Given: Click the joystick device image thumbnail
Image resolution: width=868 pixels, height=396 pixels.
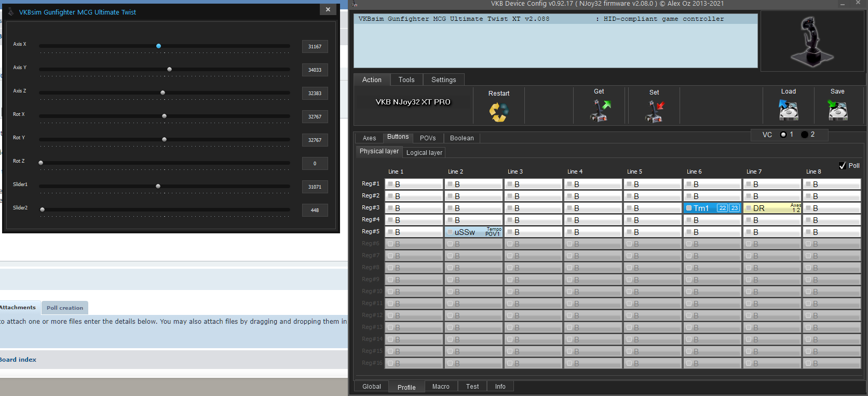Looking at the screenshot, I should click(812, 42).
